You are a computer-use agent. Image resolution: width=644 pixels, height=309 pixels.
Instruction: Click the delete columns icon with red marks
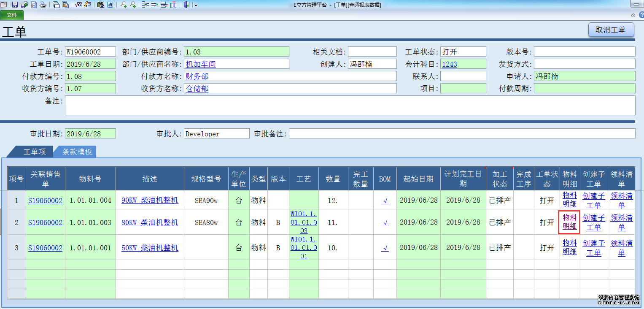173,5
